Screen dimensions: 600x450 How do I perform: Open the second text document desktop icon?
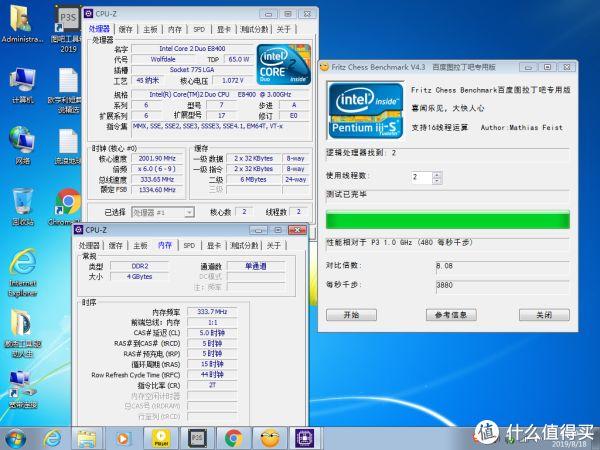[x=67, y=145]
